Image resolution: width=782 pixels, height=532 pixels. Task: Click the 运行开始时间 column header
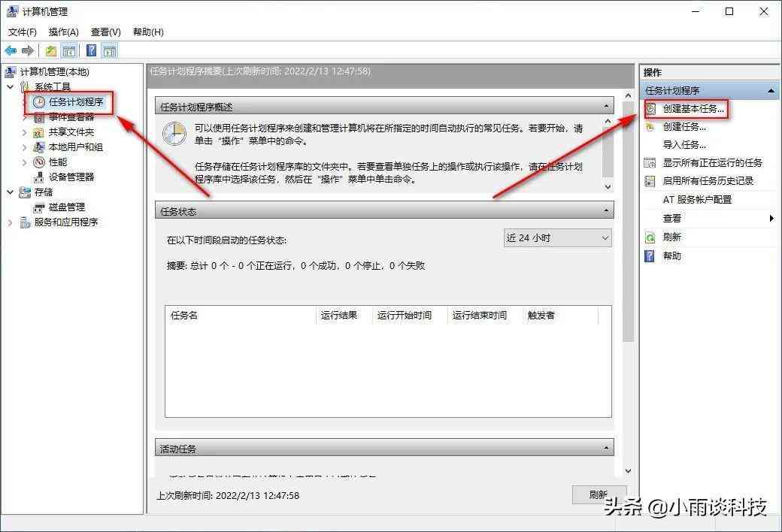point(410,315)
